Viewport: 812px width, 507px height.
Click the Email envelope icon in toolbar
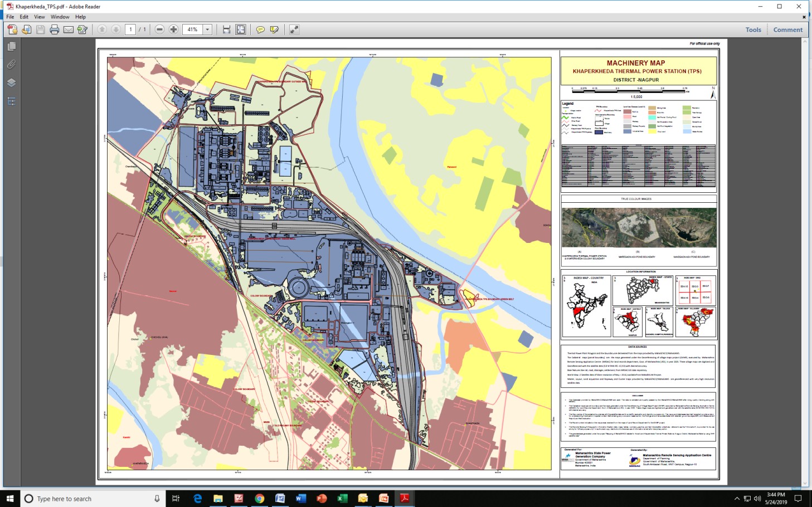[69, 30]
